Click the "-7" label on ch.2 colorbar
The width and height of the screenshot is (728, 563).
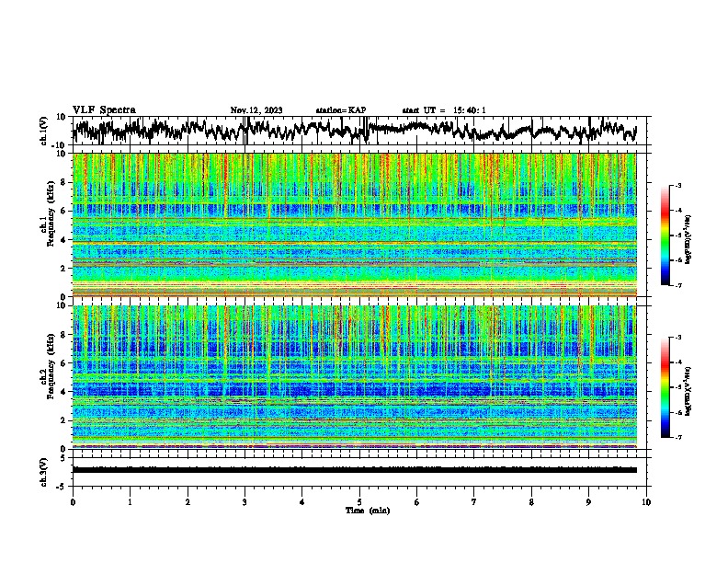tap(677, 438)
